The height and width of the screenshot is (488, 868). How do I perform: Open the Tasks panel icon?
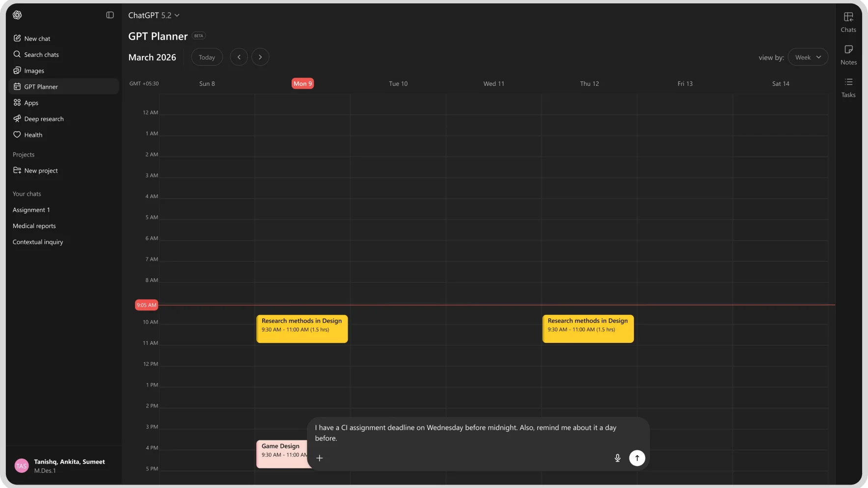pos(848,87)
